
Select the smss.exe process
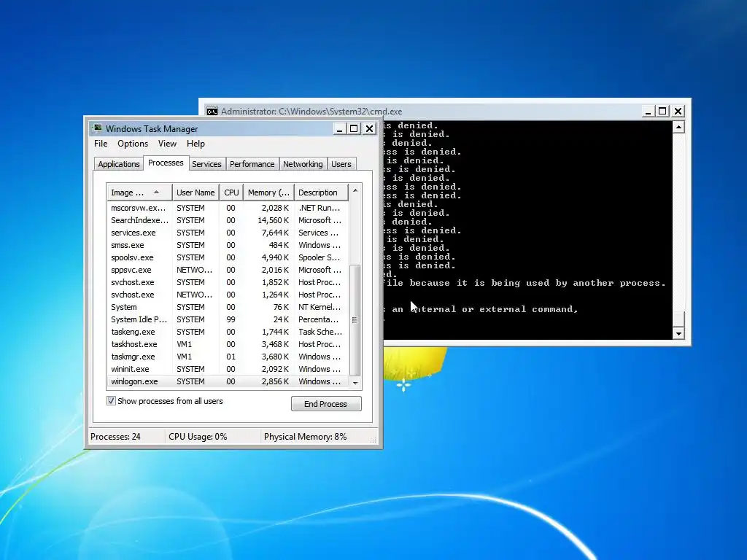[x=228, y=245]
